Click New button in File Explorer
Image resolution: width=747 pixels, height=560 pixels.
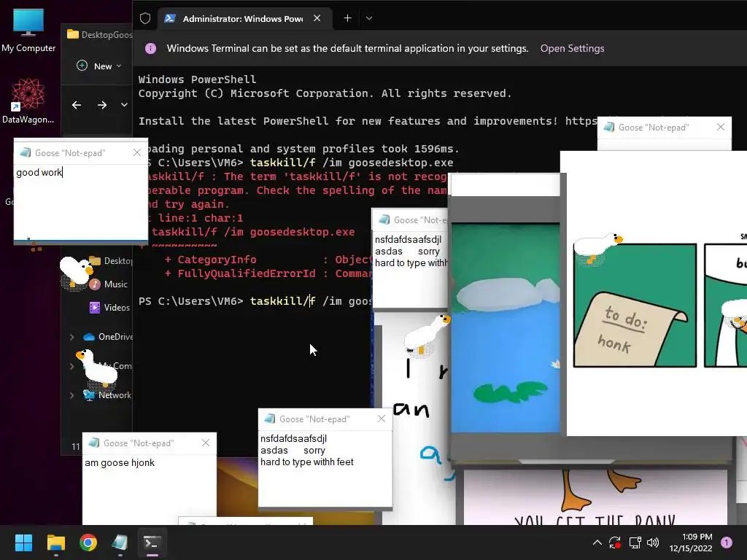coord(99,66)
